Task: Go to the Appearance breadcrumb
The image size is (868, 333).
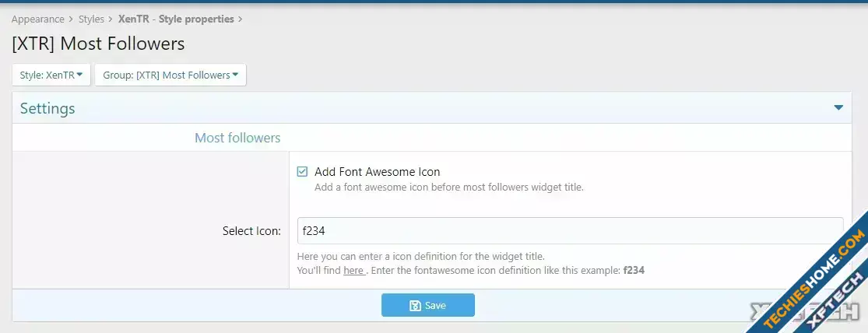Action: [x=37, y=19]
